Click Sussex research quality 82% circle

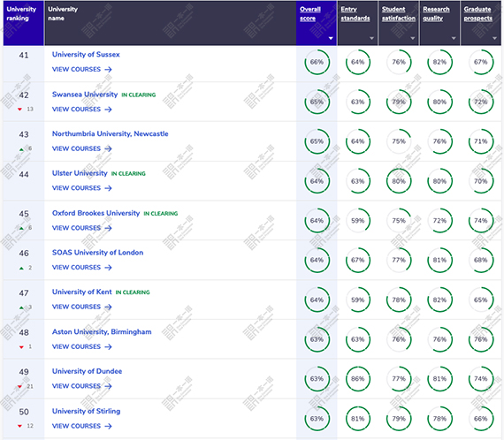coord(439,62)
